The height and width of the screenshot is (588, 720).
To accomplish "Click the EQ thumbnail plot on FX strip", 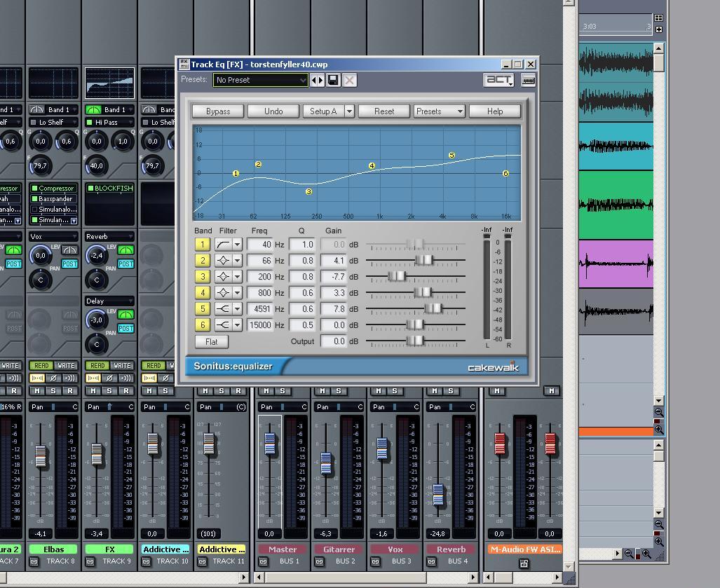I will (x=109, y=83).
